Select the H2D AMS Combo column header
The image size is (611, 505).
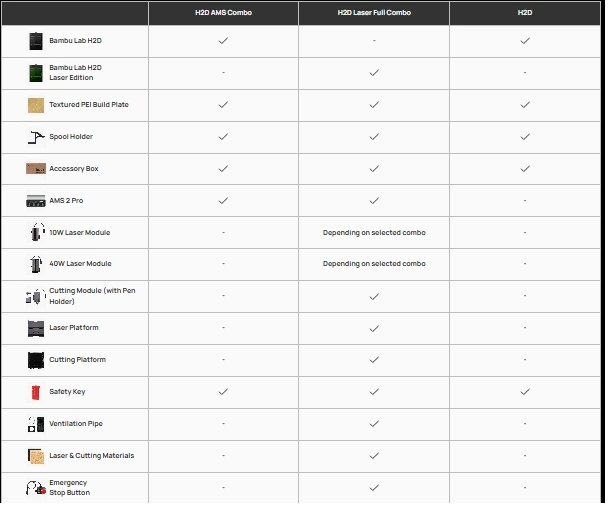tap(223, 12)
